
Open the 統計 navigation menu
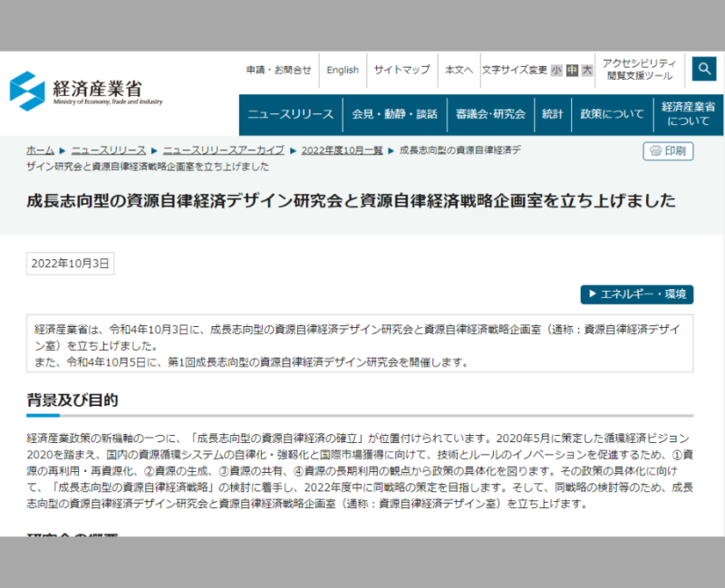[552, 114]
